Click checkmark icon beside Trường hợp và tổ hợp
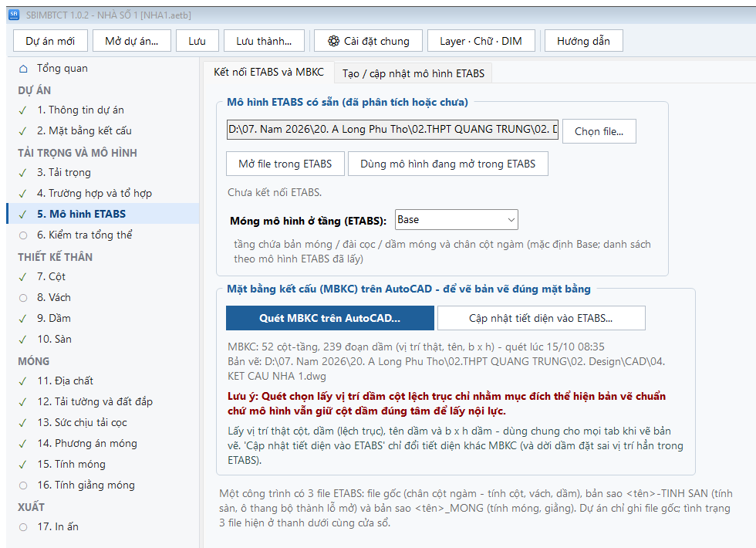Viewport: 756px width, 548px height. coord(22,194)
